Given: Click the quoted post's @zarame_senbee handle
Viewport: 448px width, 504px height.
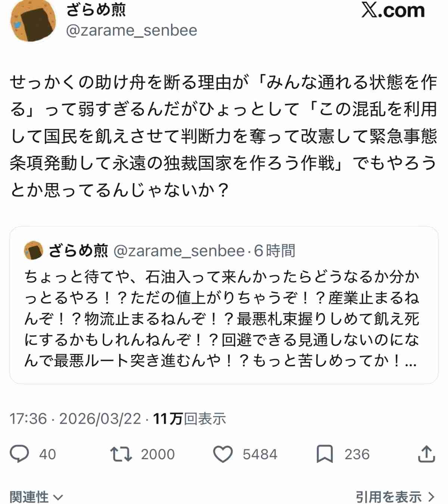Looking at the screenshot, I should 179,251.
